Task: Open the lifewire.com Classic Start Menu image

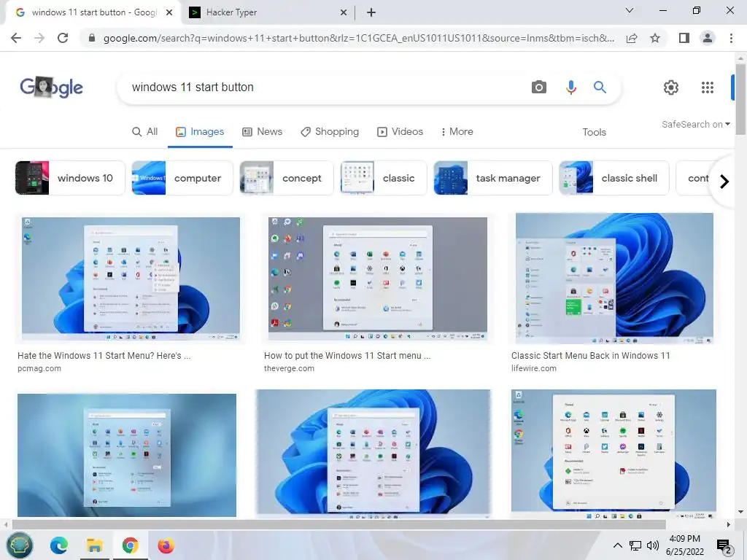Action: point(614,278)
